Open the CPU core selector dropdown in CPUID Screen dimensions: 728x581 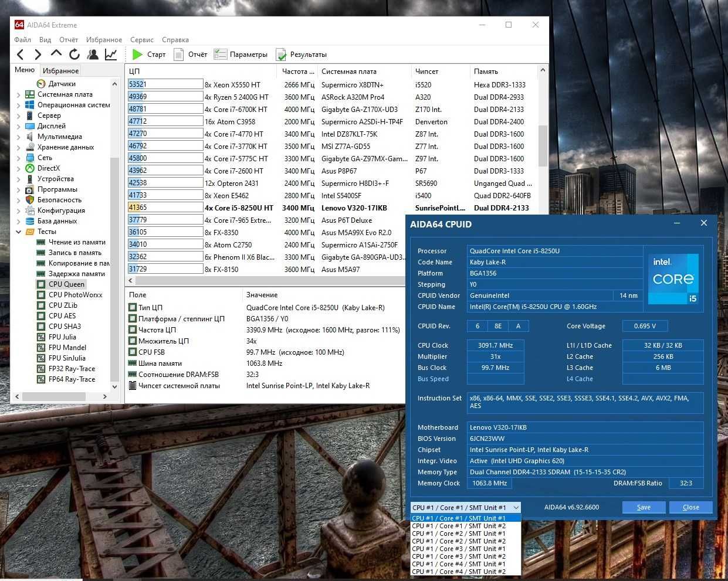click(466, 508)
